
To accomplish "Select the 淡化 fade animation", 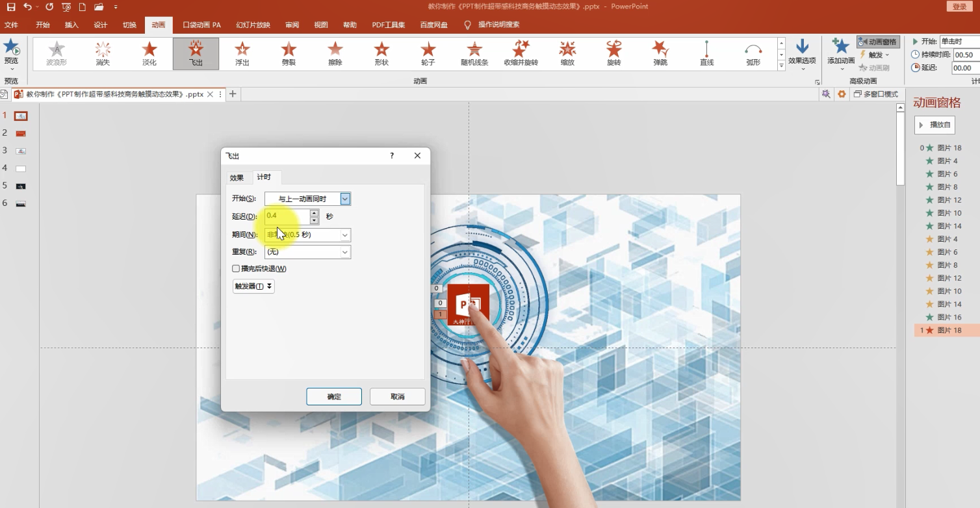I will pyautogui.click(x=149, y=53).
